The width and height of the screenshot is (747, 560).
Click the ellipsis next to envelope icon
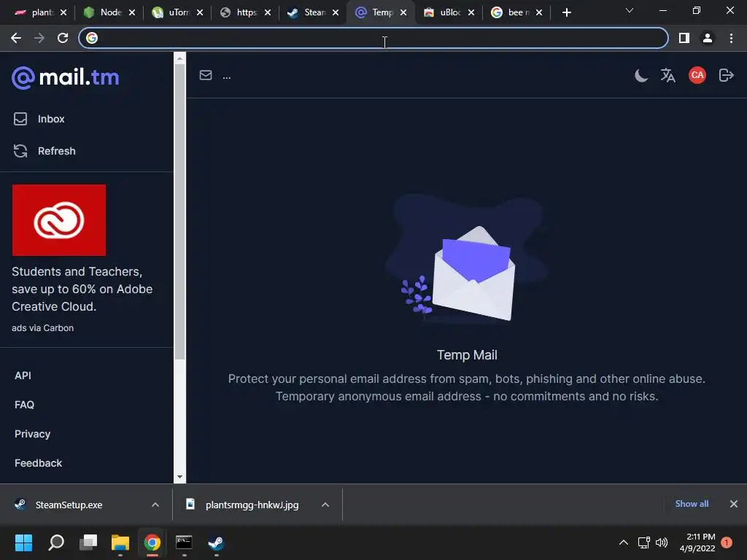227,77
